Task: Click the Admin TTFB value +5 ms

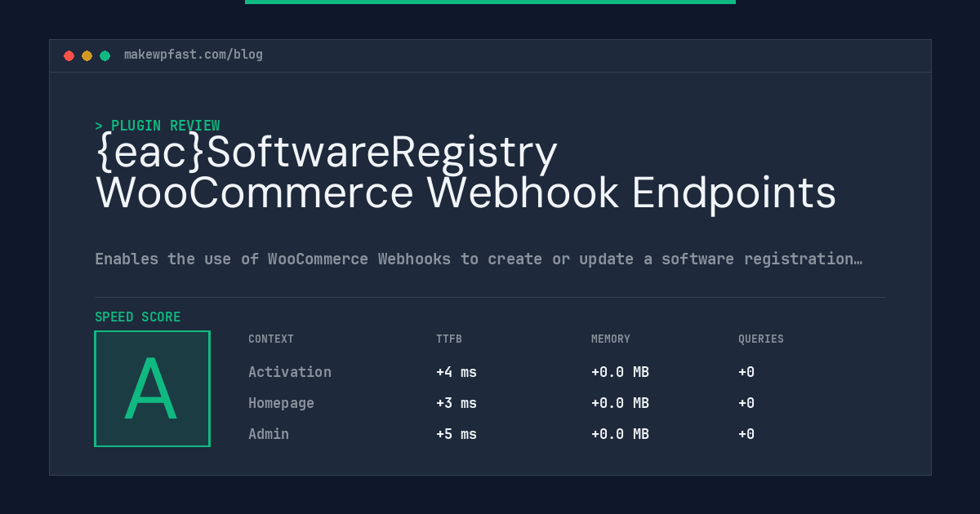Action: pyautogui.click(x=457, y=434)
